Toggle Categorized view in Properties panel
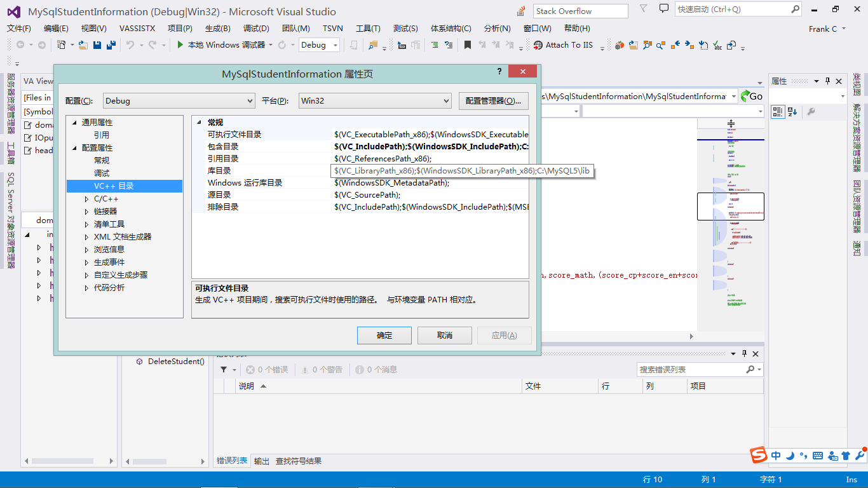The height and width of the screenshot is (488, 868). [778, 112]
